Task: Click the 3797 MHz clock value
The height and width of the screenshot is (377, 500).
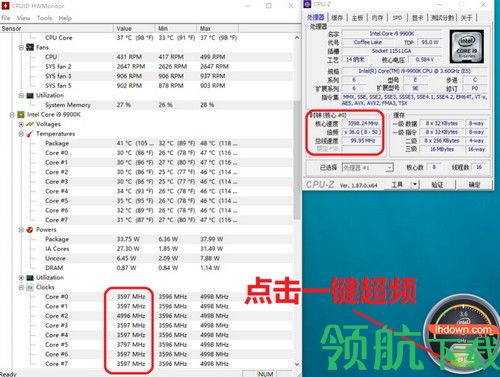Action: tap(131, 345)
